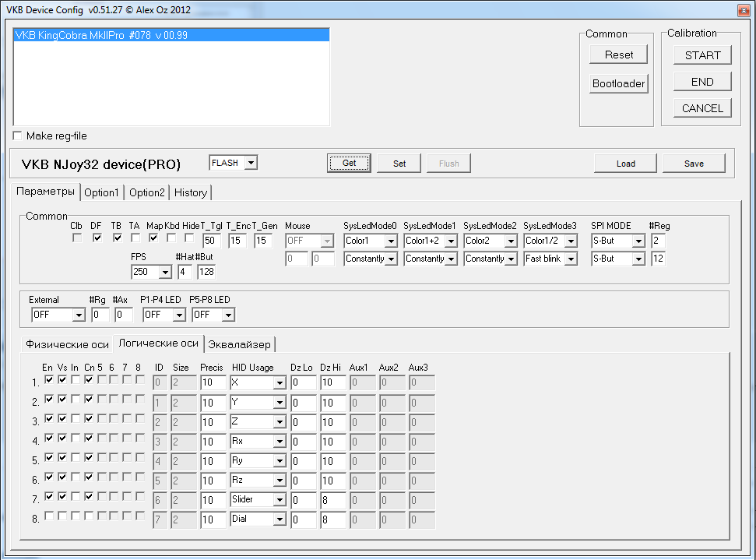This screenshot has height=560, width=756.
Task: Open HID Usage dropdown showing Slider
Action: pyautogui.click(x=280, y=500)
